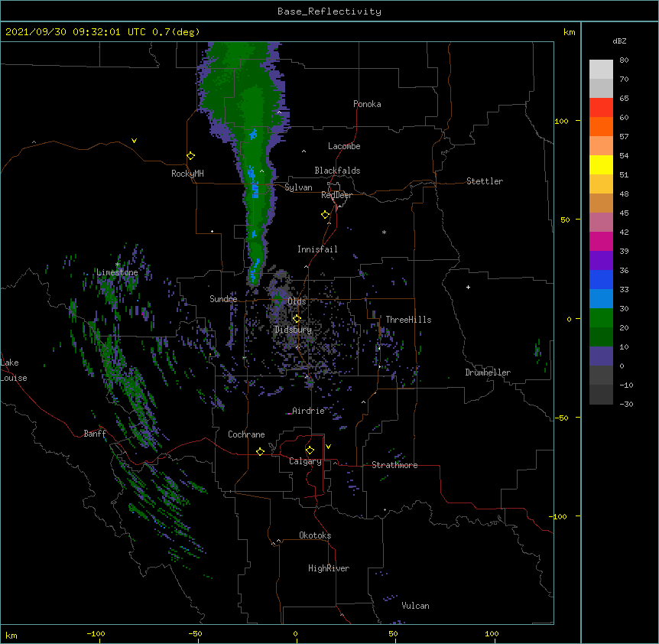Screen dimensions: 659x644
Task: Click the Sundre city label
Action: pyautogui.click(x=223, y=299)
